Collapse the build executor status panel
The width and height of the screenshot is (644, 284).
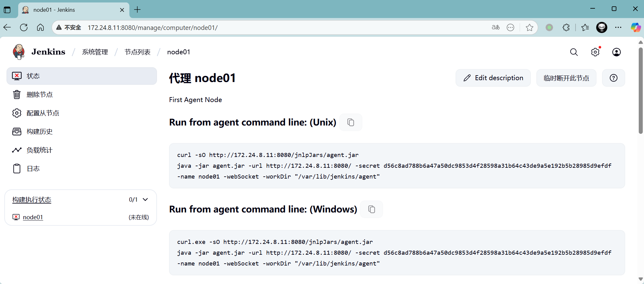point(145,200)
